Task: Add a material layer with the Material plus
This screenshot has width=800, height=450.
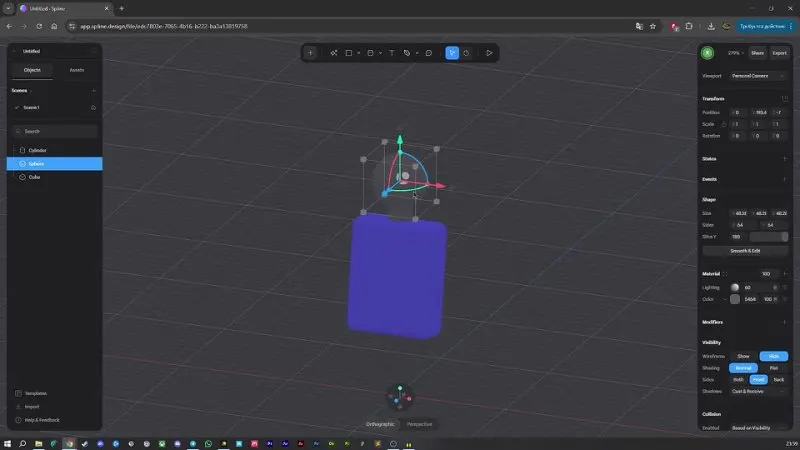Action: pyautogui.click(x=785, y=274)
